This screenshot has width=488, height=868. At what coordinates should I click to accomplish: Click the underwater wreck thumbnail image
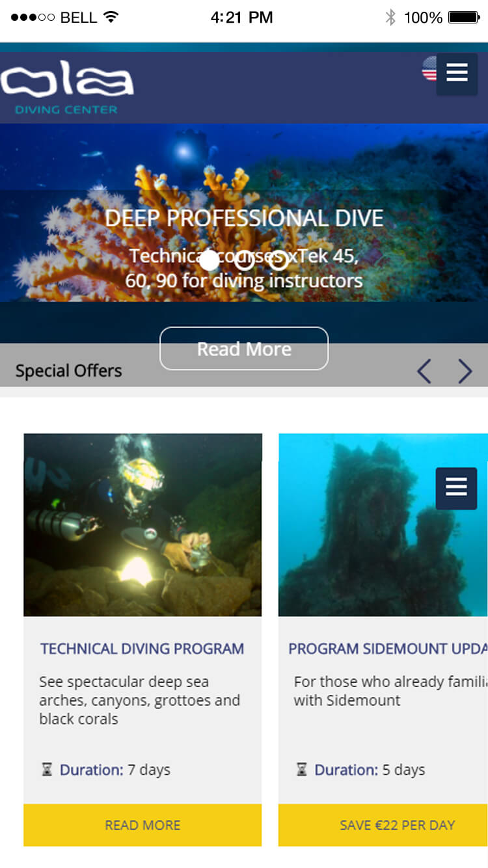pyautogui.click(x=383, y=525)
